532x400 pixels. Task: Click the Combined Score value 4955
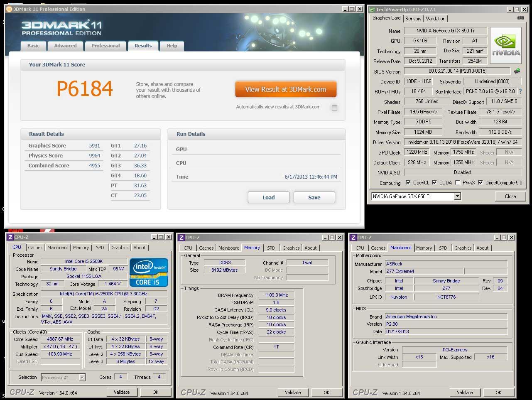pos(95,166)
